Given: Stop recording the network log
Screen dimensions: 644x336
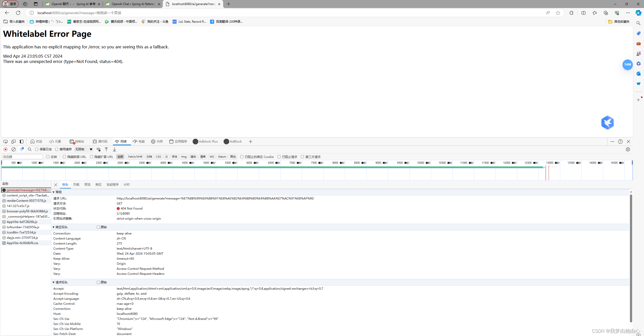Looking at the screenshot, I should (x=6, y=149).
